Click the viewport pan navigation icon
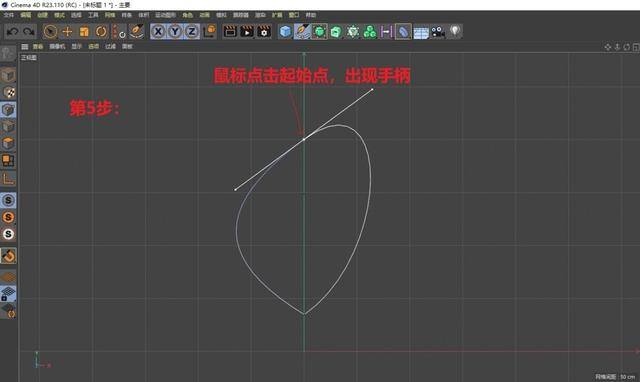The image size is (640, 382). tap(608, 47)
